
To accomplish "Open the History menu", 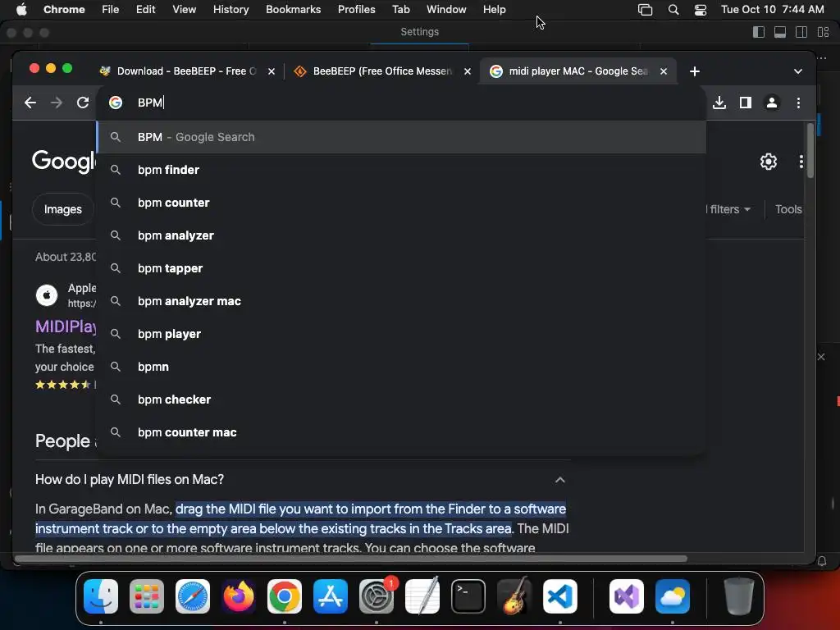I will (231, 10).
